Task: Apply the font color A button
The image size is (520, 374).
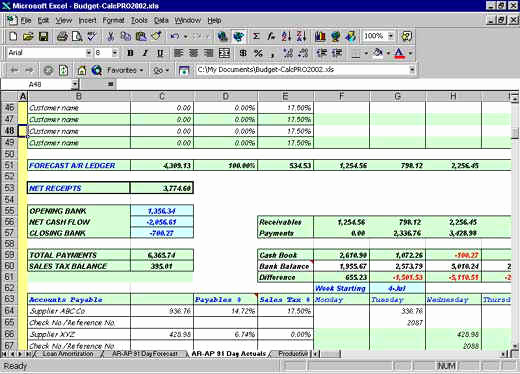Action: 400,53
